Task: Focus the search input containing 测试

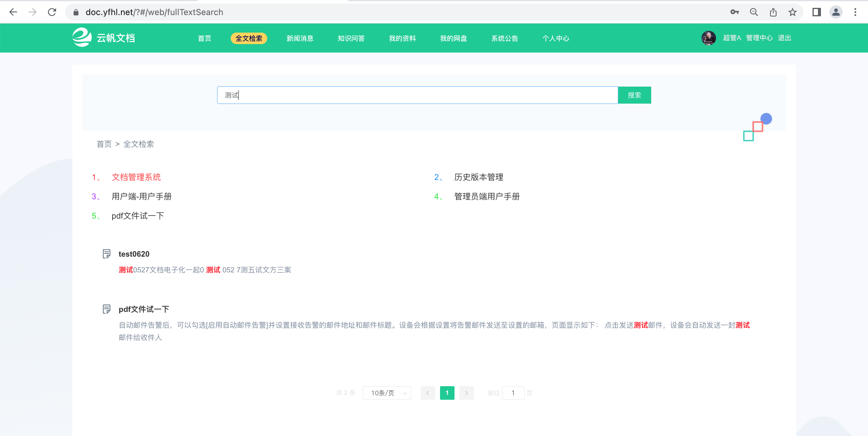Action: coord(417,95)
